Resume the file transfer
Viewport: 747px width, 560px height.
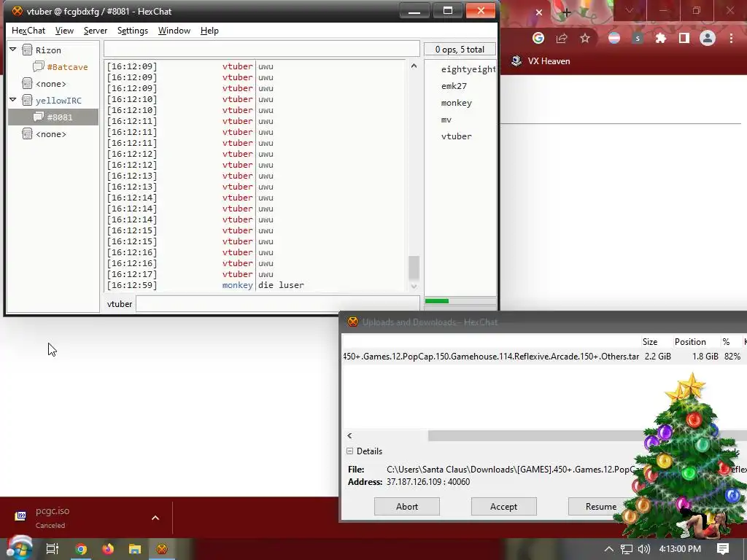coord(601,507)
